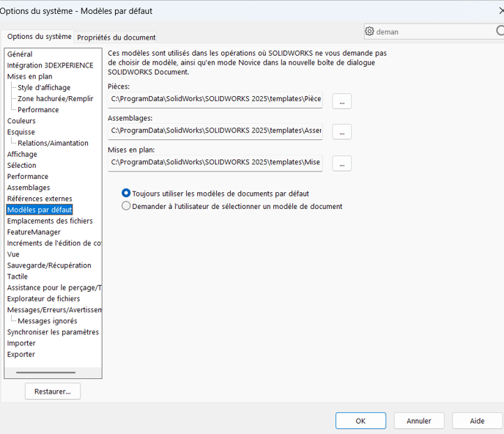Open the Options du système tab
The image size is (504, 434).
point(40,37)
